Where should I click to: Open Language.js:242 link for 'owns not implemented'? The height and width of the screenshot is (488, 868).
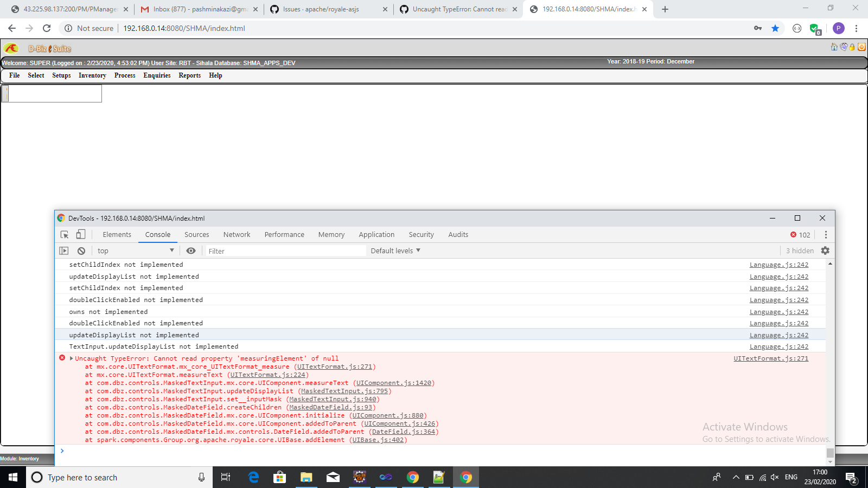[x=779, y=312]
